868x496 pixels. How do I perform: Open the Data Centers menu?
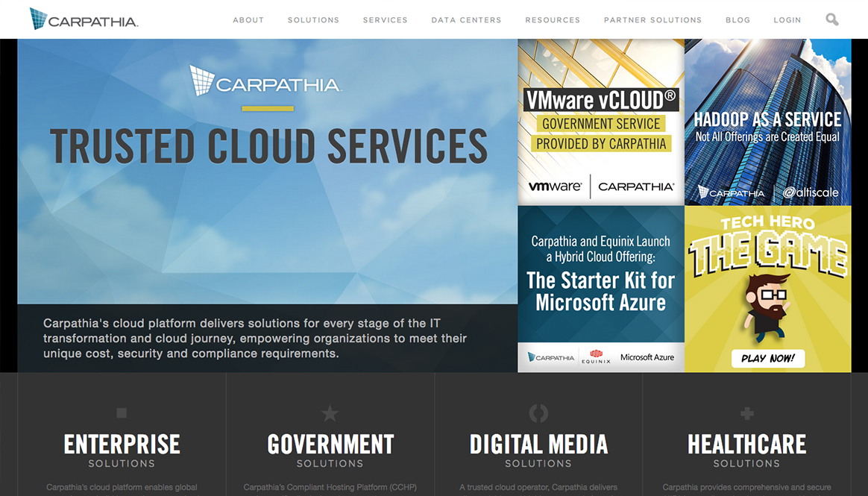point(466,20)
